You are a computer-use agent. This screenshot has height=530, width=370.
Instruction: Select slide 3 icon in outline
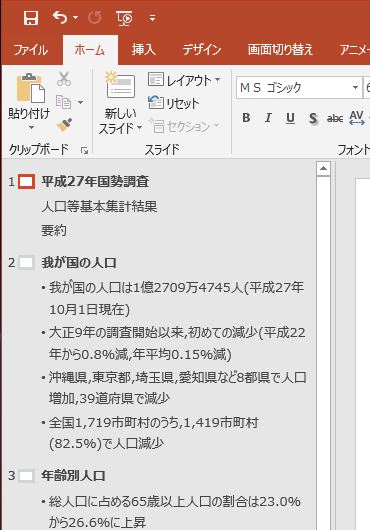click(26, 476)
